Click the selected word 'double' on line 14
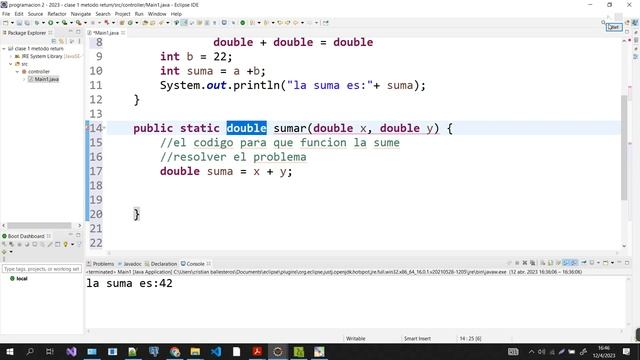Screen dimensions: 640x360 click(247, 128)
